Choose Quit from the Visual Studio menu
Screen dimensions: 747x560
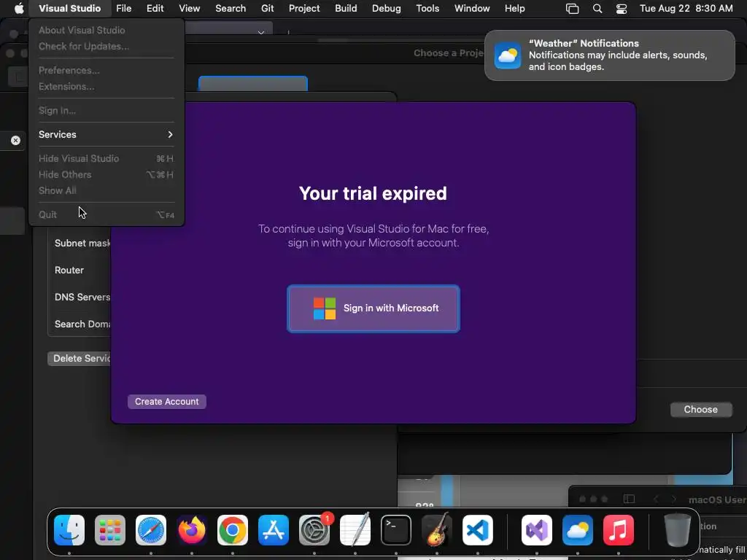pos(107,215)
